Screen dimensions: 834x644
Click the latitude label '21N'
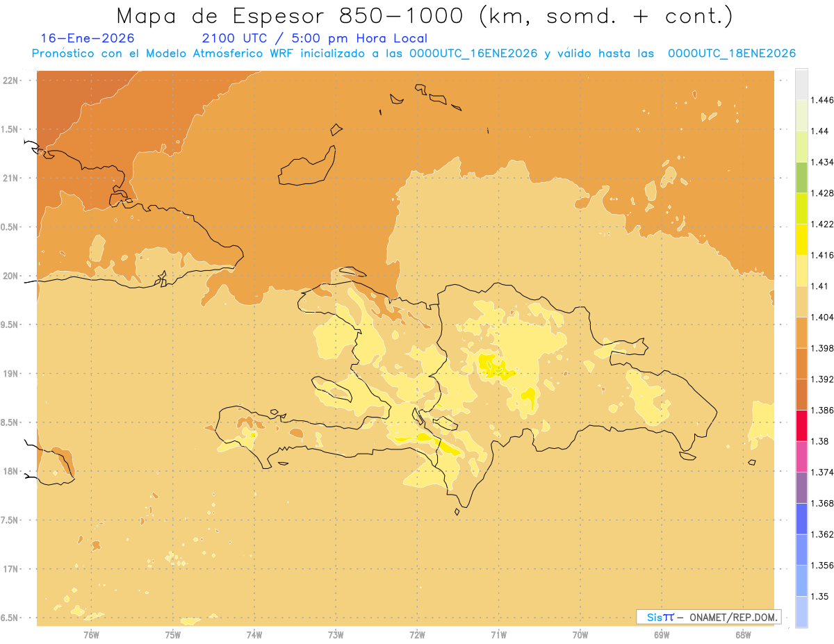11,179
